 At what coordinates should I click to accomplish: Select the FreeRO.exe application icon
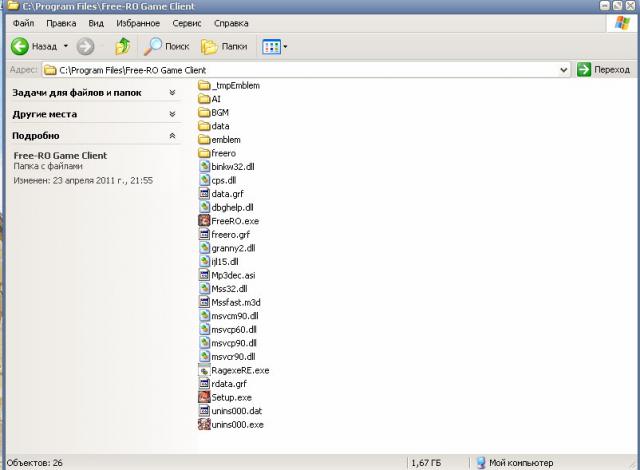pos(204,221)
